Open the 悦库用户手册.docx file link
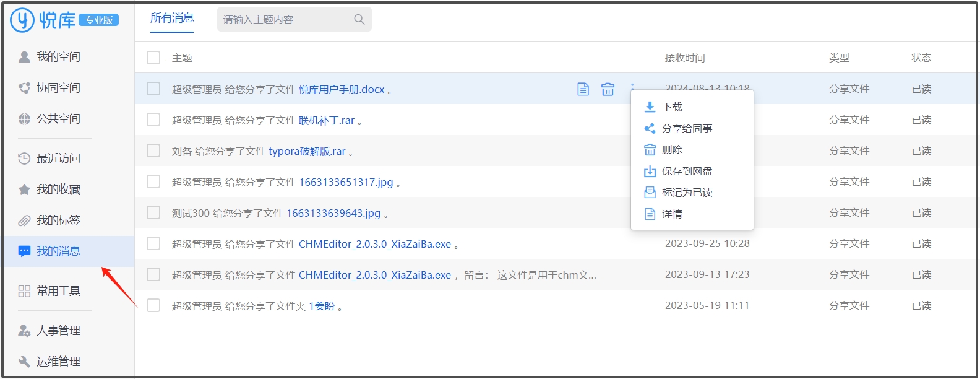Viewport: 980px width, 379px height. [342, 89]
